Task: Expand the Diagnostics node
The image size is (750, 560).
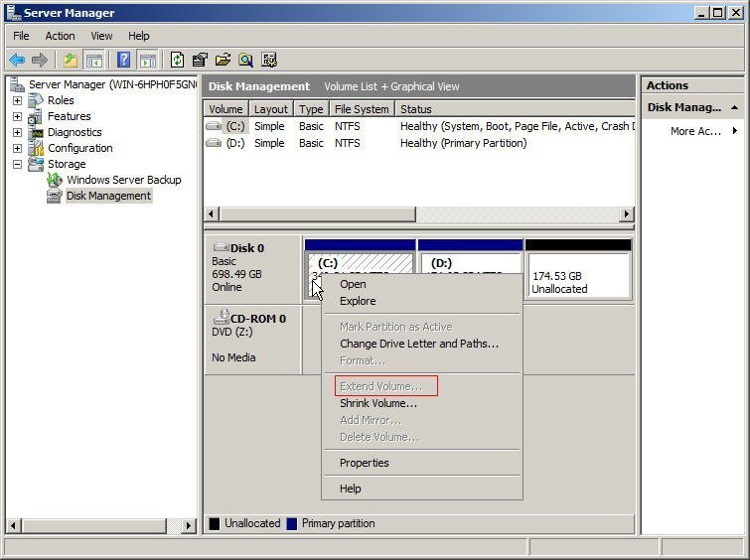Action: pos(17,132)
